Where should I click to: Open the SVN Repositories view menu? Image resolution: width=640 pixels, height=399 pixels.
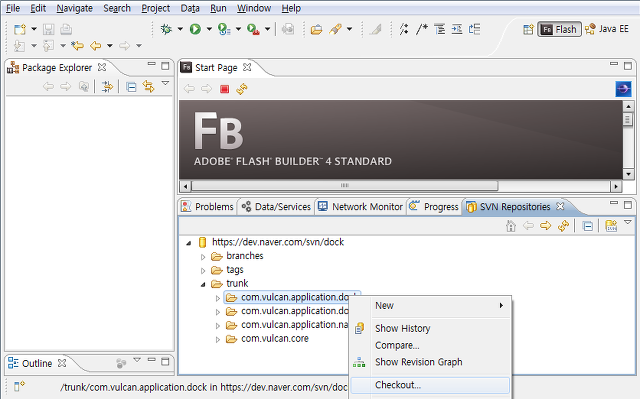[628, 222]
